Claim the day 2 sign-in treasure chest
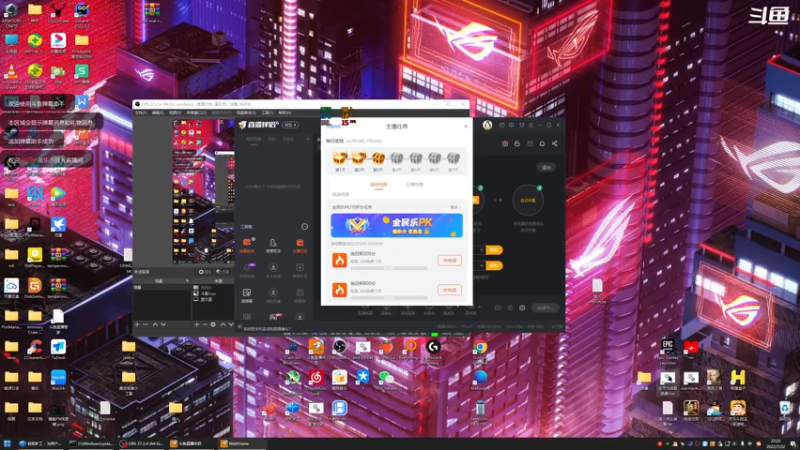The width and height of the screenshot is (800, 450). [359, 159]
